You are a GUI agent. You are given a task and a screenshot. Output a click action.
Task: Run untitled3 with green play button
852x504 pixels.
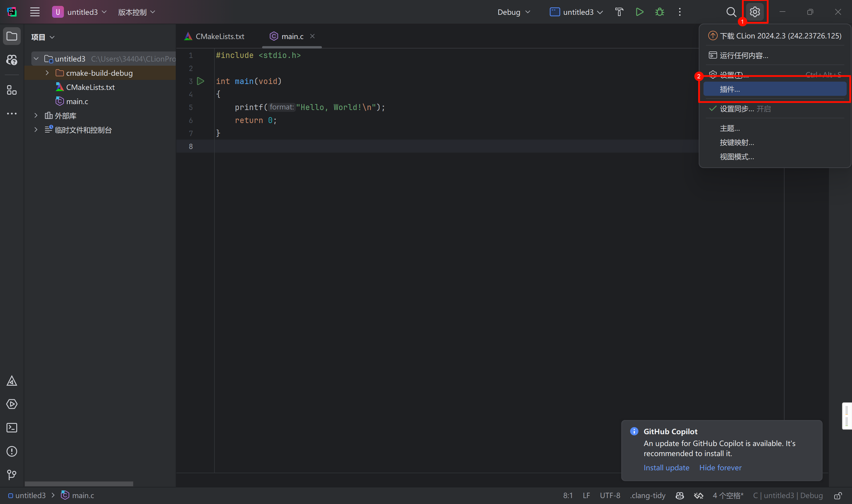tap(640, 12)
